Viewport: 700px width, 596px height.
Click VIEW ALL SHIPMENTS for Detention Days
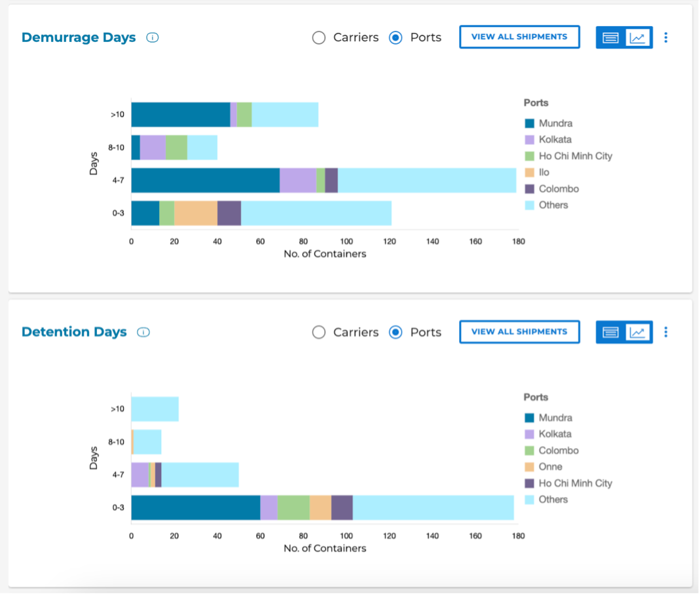point(519,331)
